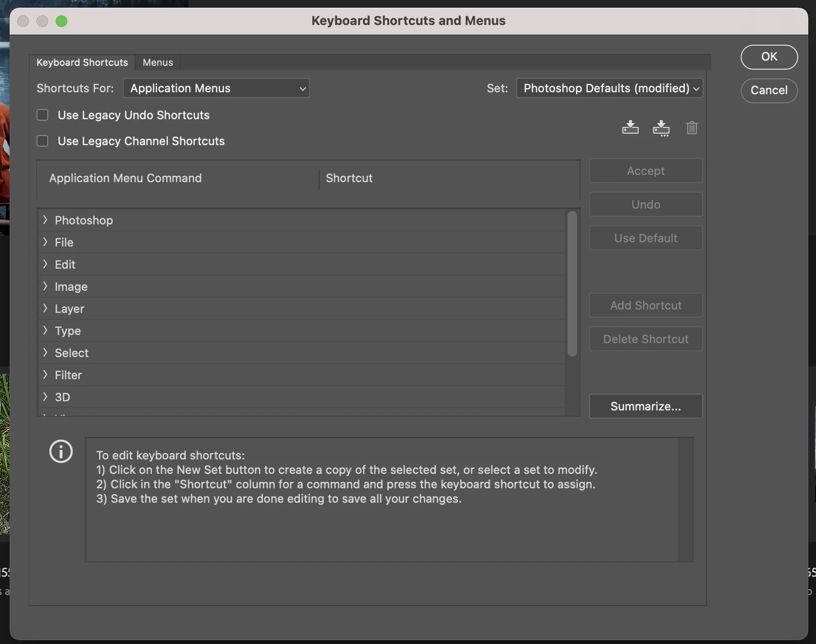Expand the Layer menu commands
This screenshot has height=644, width=816.
[x=45, y=308]
